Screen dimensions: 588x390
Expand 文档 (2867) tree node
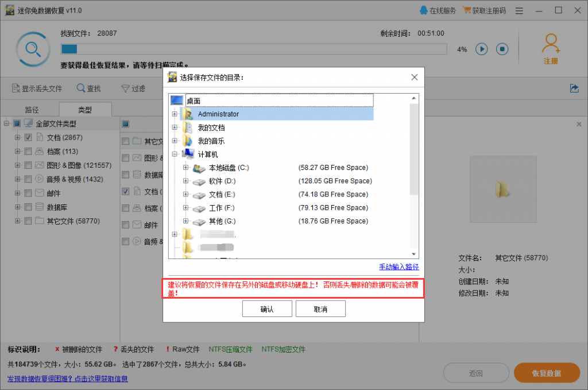pos(18,138)
